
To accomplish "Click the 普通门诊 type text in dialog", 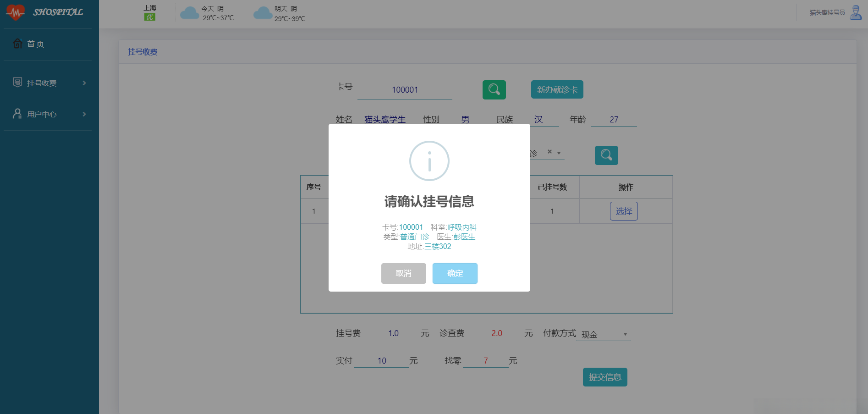I will coord(415,237).
